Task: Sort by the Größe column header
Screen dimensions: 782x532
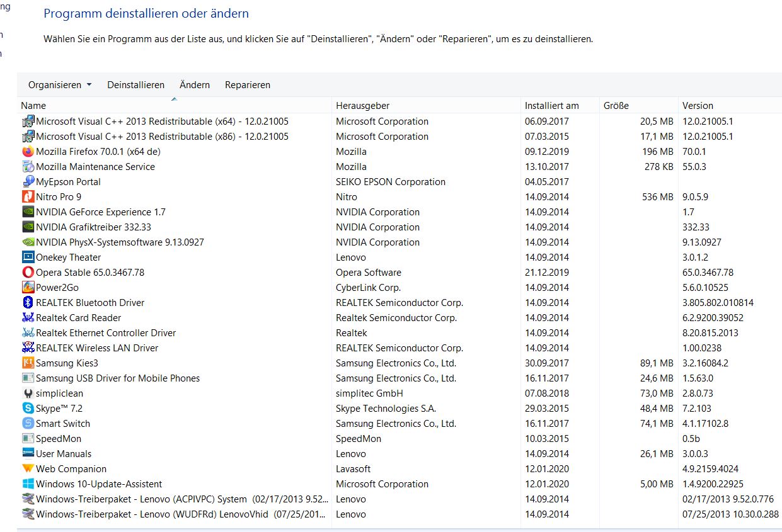Action: coord(638,105)
